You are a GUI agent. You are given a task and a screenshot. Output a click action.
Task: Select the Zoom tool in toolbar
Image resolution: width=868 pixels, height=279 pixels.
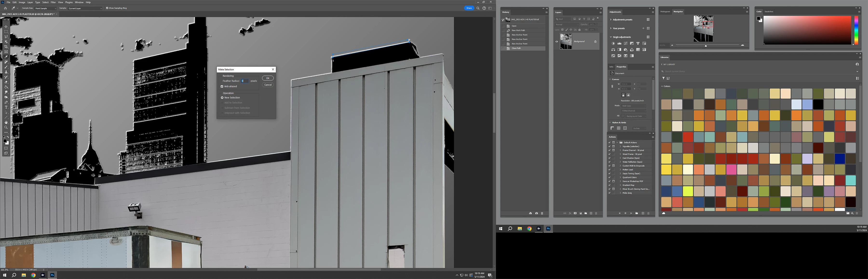[6, 127]
